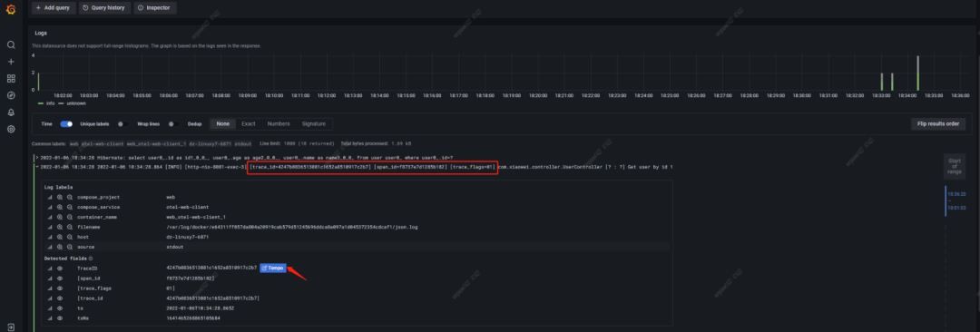Open the Dashboards grid icon
Viewport: 980px width, 332px height.
[x=11, y=79]
